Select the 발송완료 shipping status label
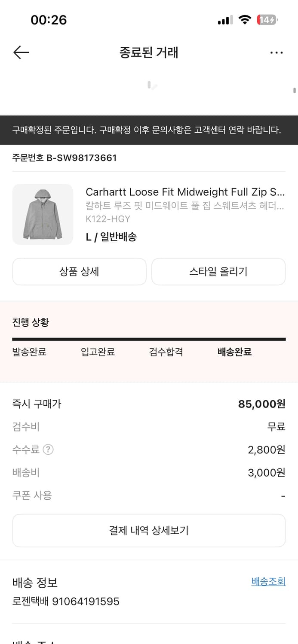This screenshot has height=644, width=298. [x=29, y=352]
